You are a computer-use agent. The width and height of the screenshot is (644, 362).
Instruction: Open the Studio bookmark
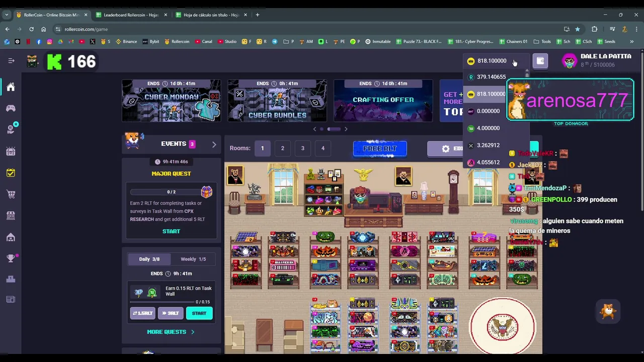pos(227,41)
